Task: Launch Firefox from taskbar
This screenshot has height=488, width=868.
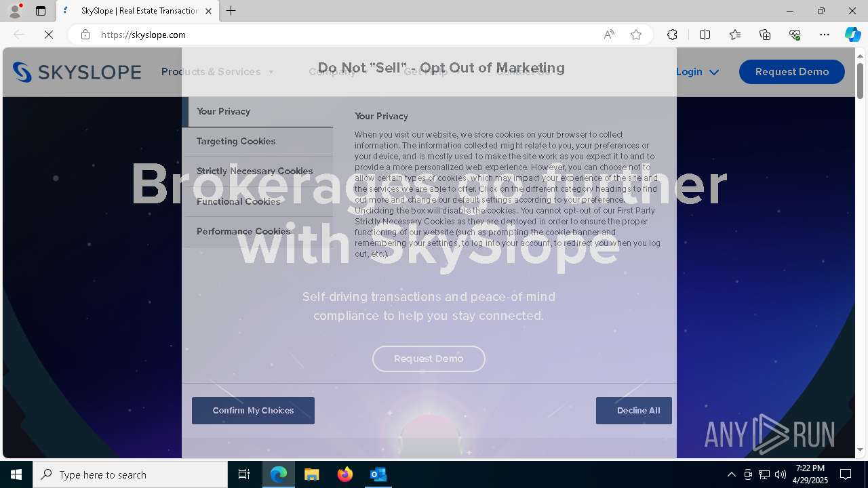Action: [344, 474]
